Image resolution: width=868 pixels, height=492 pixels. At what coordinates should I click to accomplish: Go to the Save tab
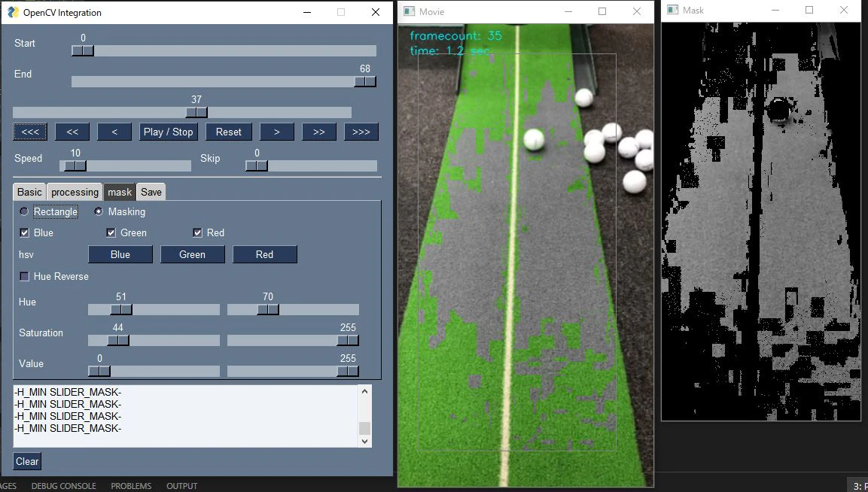tap(151, 192)
